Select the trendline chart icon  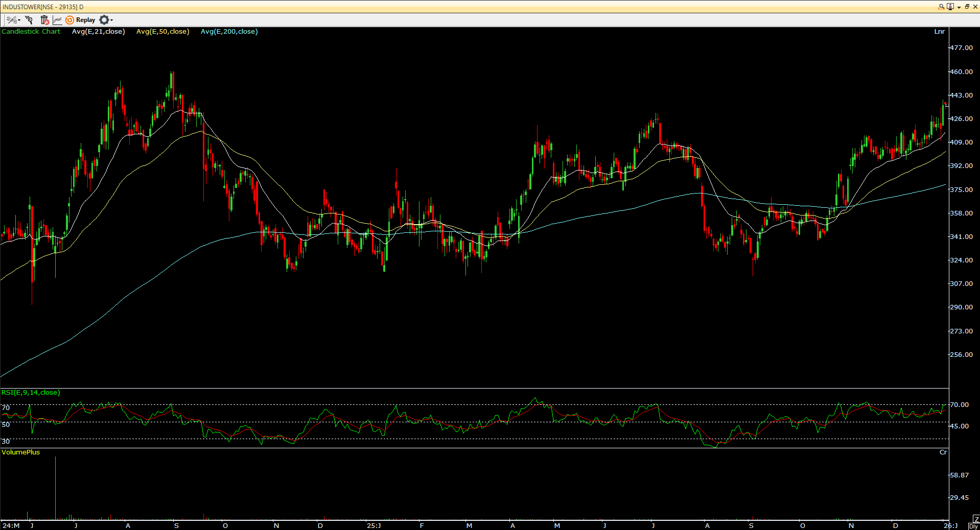click(57, 20)
